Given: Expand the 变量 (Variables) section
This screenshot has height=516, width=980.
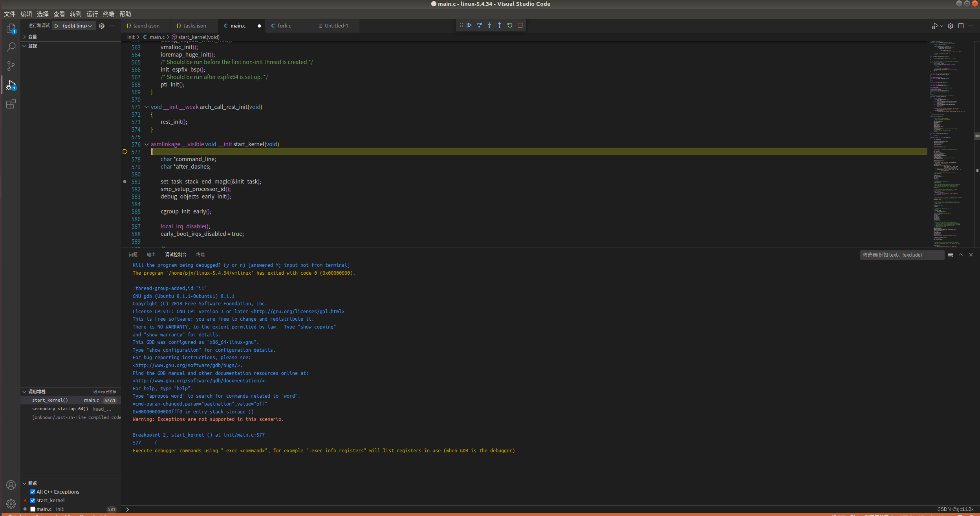Looking at the screenshot, I should click(x=71, y=37).
